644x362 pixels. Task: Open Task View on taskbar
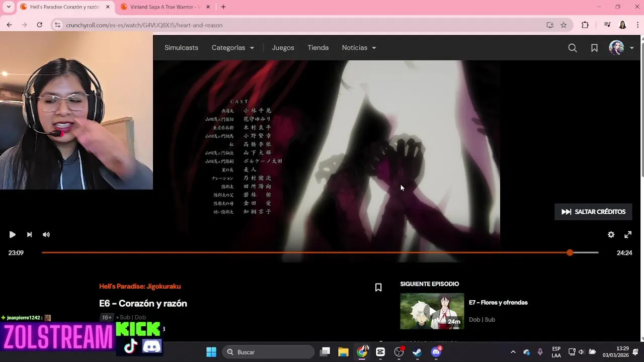(325, 352)
